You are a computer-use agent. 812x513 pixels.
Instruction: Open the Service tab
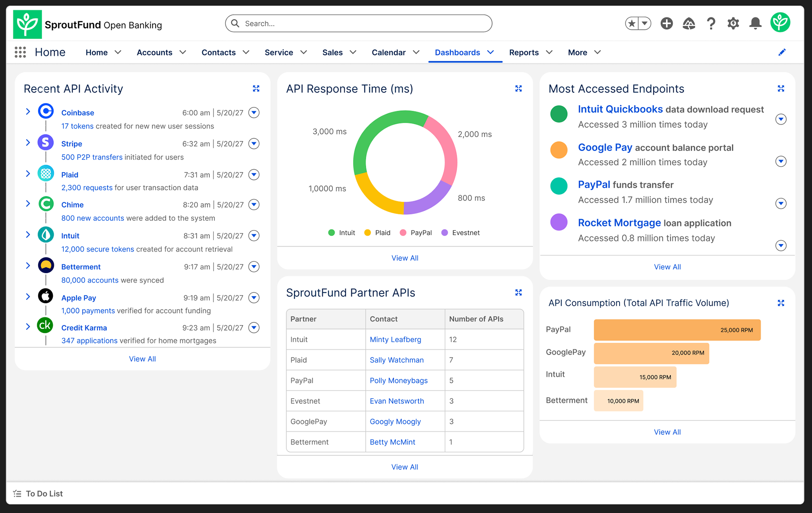click(279, 52)
